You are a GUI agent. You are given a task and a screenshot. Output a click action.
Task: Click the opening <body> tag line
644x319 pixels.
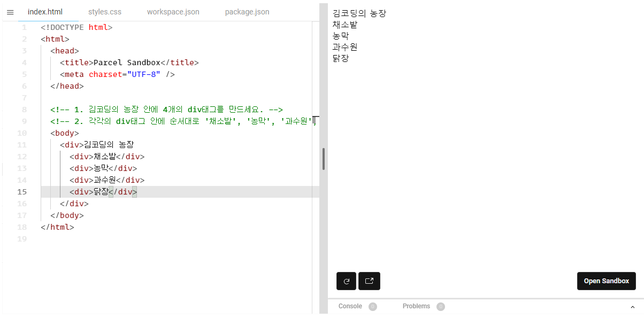click(64, 133)
